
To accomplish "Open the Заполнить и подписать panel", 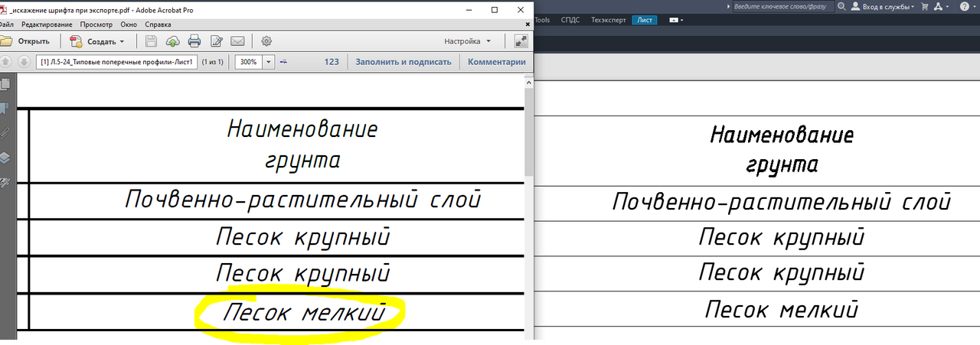I will click(x=403, y=62).
